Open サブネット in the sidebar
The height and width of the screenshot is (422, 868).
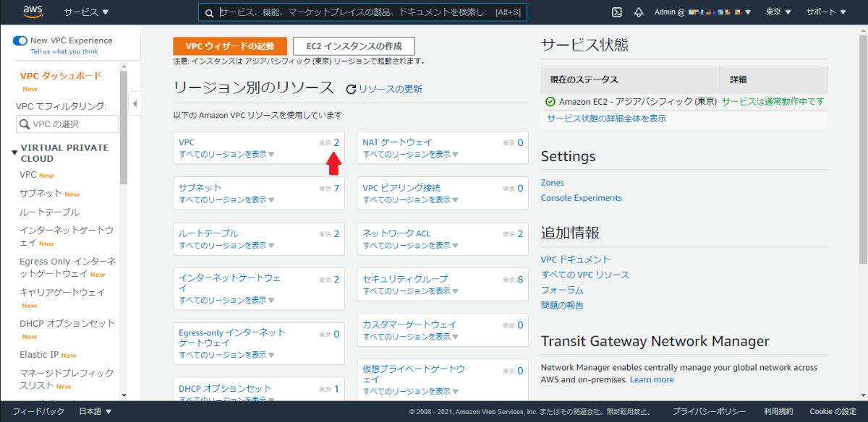tap(41, 194)
